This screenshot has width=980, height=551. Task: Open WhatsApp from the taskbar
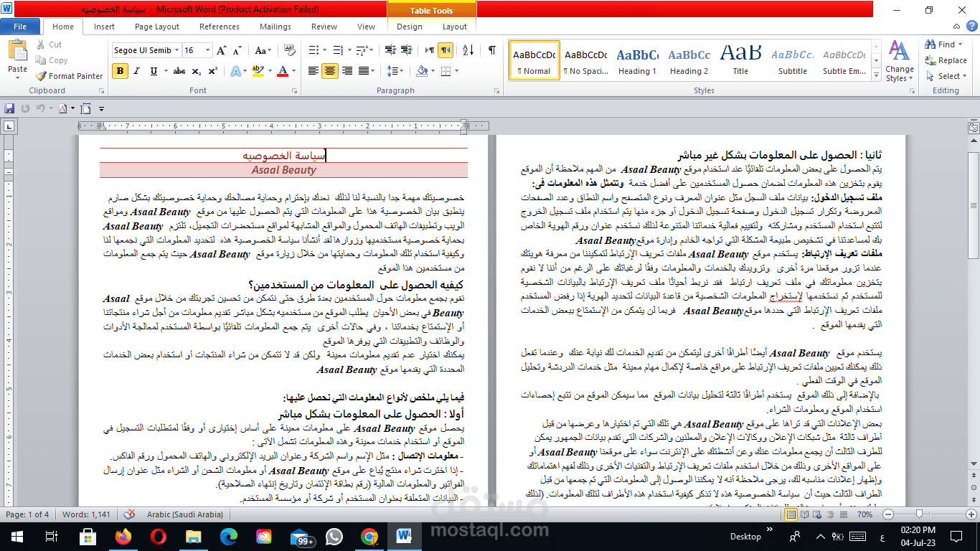click(x=334, y=537)
